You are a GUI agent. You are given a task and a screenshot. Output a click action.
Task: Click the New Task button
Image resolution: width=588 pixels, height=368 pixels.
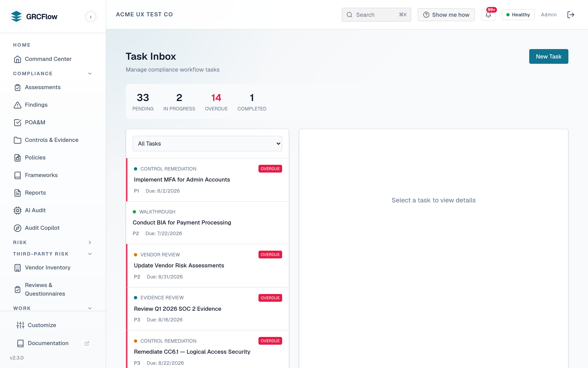click(x=548, y=56)
